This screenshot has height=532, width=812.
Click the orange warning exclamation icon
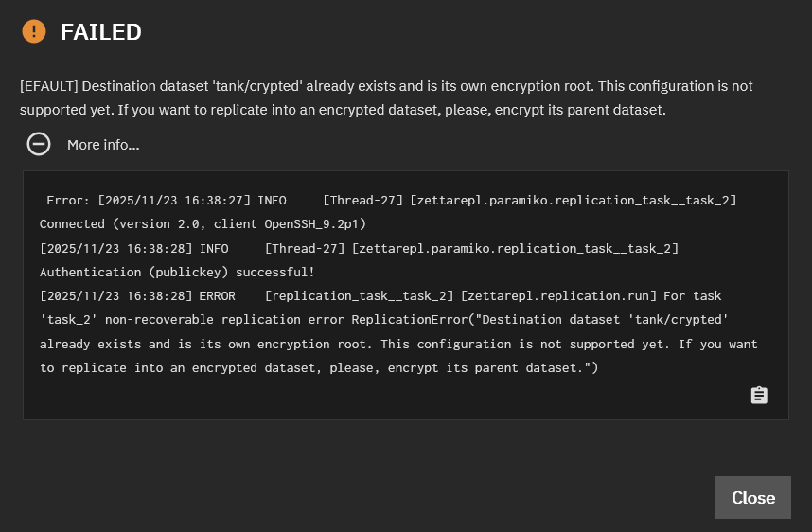(x=34, y=31)
